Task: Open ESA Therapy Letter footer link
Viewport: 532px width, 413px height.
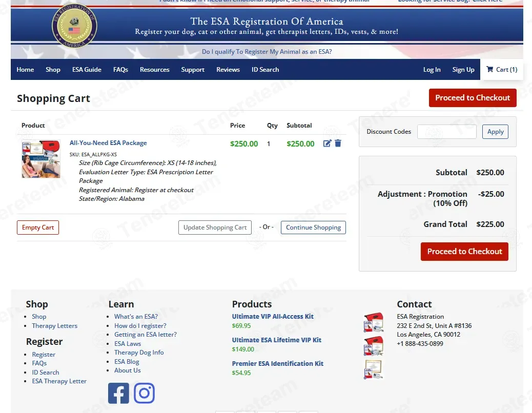Action: coord(59,381)
